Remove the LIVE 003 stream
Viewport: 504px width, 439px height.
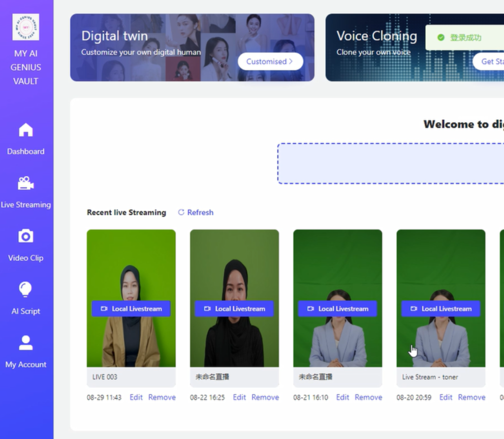[162, 397]
